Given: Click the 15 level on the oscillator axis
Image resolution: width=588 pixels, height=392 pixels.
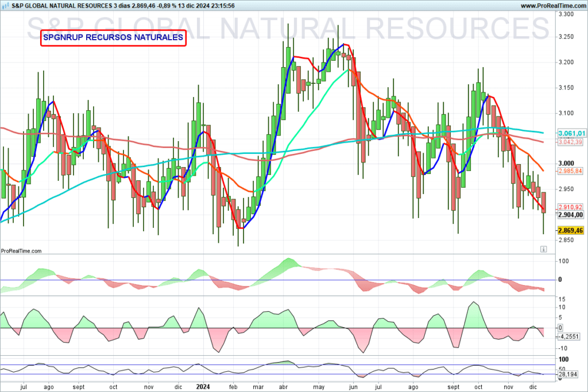Looking at the screenshot, I should 562,300.
